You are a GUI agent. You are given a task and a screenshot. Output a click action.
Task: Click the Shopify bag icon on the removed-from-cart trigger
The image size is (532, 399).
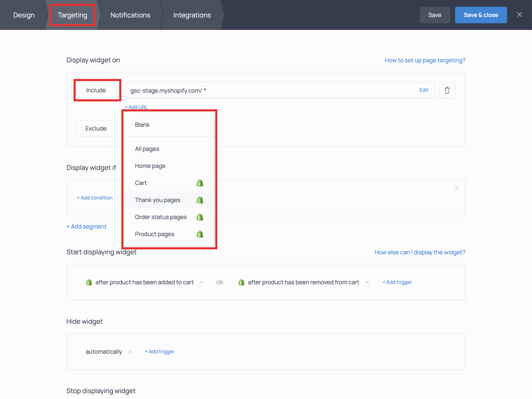click(241, 282)
